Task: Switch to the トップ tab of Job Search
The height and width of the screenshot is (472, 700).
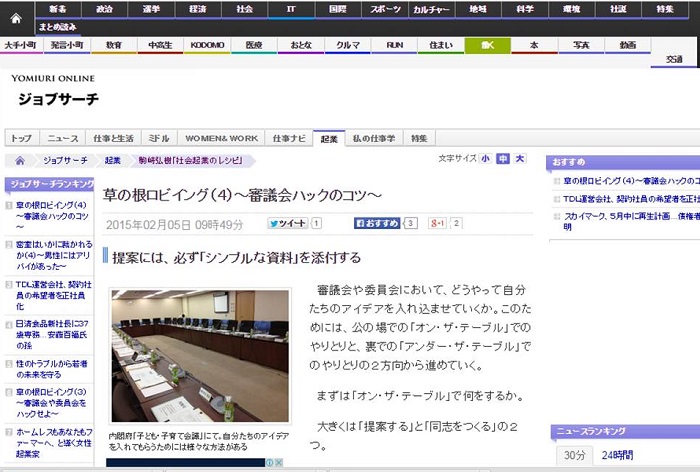Action: [22, 138]
